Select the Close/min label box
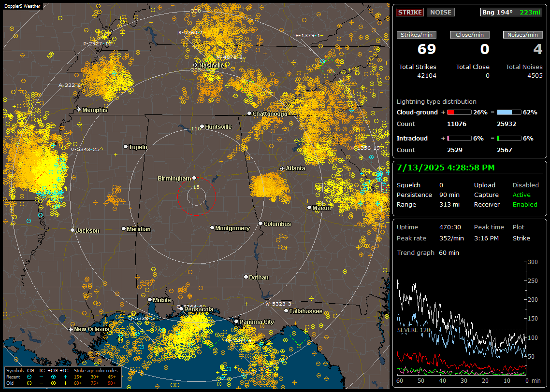This screenshot has width=550, height=392. coord(470,35)
